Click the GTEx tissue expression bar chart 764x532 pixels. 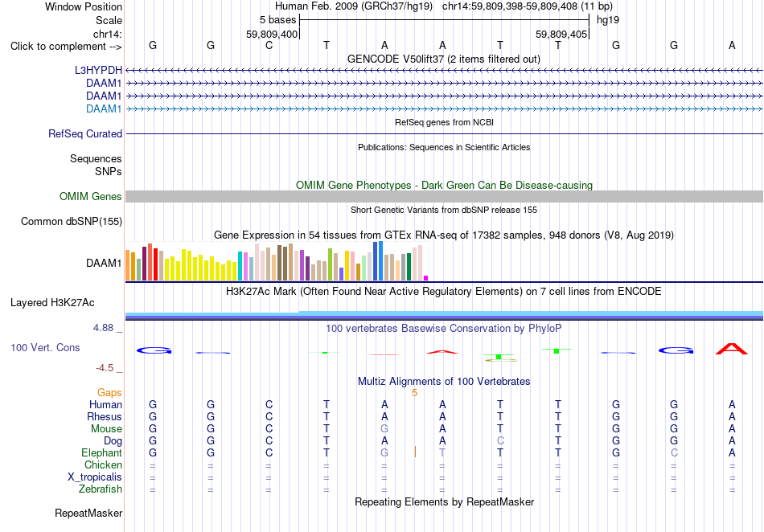pos(277,261)
